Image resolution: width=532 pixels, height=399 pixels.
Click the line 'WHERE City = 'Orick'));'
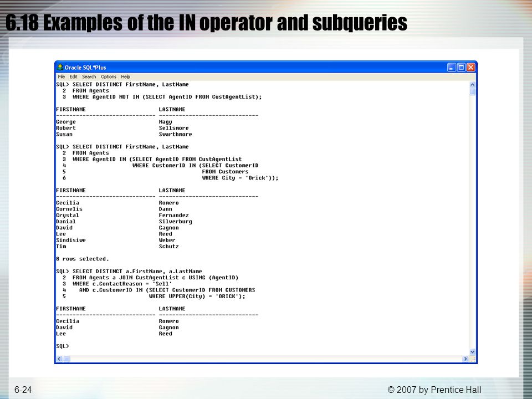click(240, 178)
